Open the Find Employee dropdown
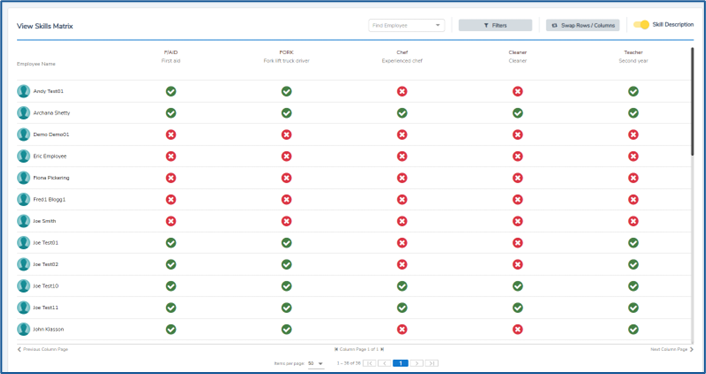 [x=407, y=26]
